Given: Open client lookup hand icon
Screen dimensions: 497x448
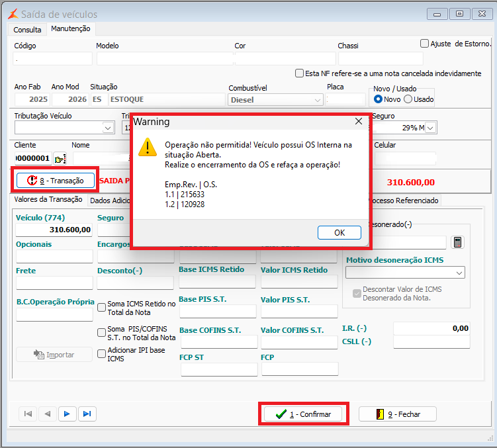Looking at the screenshot, I should point(60,159).
